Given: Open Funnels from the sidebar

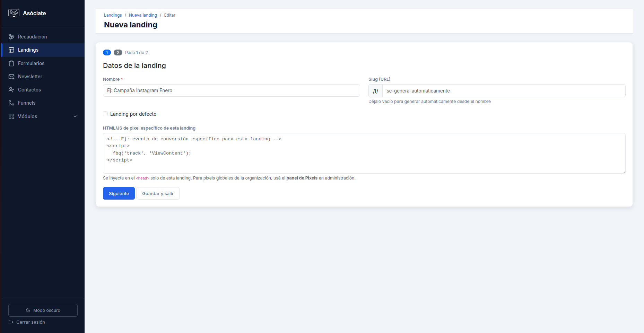Looking at the screenshot, I should click(43, 103).
